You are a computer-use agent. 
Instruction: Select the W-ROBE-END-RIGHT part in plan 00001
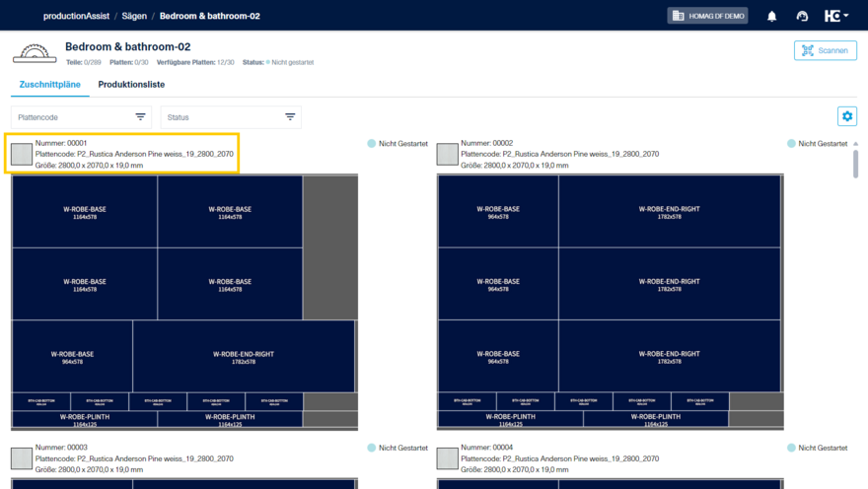[x=244, y=357]
